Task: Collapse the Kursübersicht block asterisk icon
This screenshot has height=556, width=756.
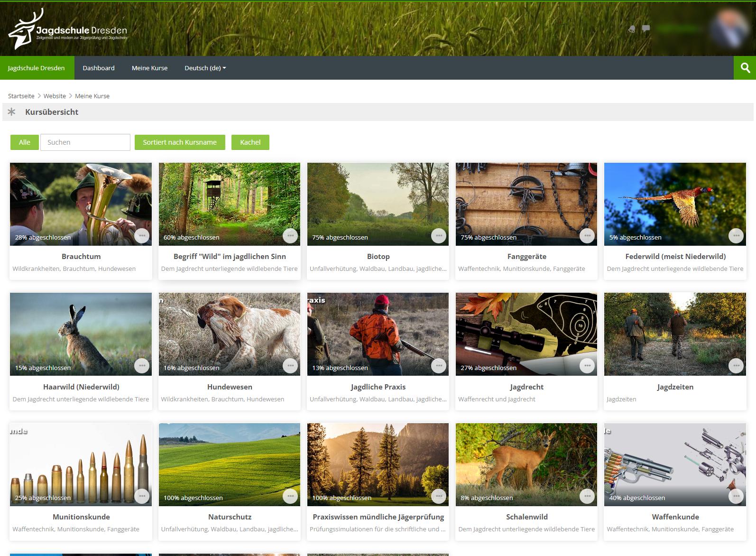Action: coord(12,112)
